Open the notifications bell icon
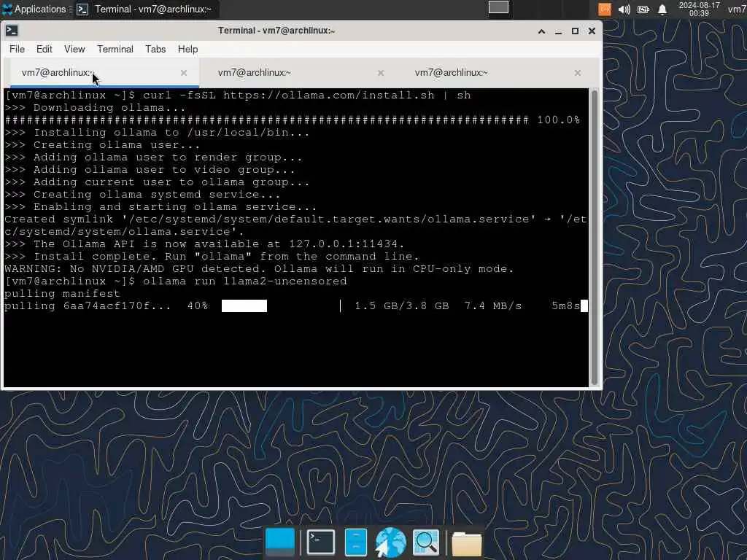 pos(662,9)
